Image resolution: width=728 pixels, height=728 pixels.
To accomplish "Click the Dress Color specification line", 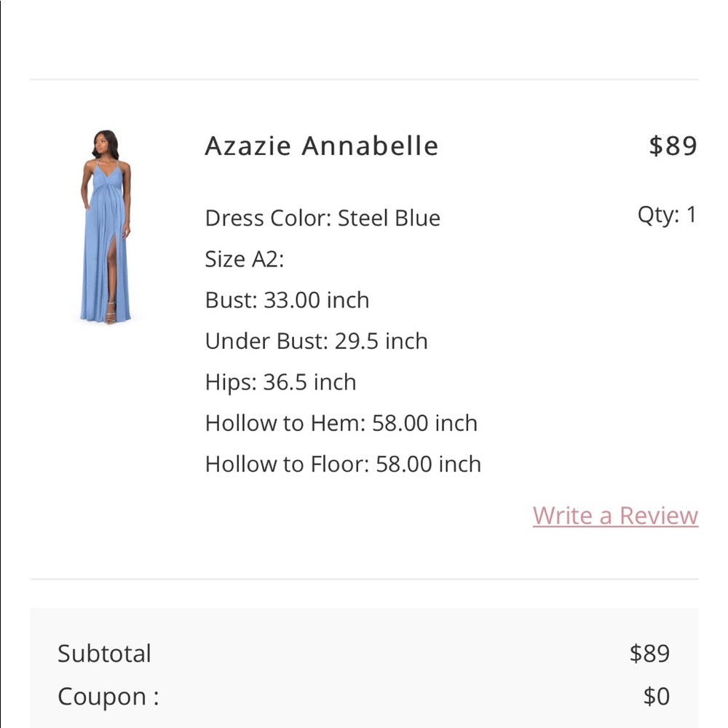I will point(322,218).
